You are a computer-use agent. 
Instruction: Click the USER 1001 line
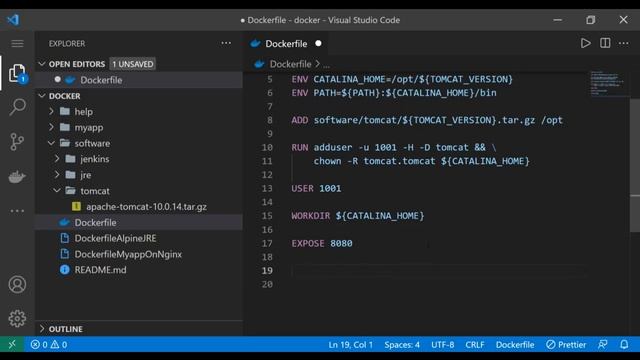pyautogui.click(x=316, y=189)
